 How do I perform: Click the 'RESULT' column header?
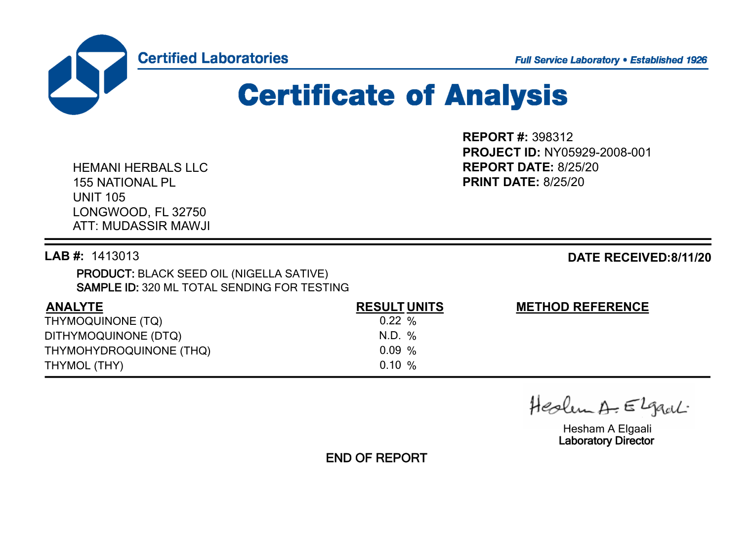click(380, 307)
